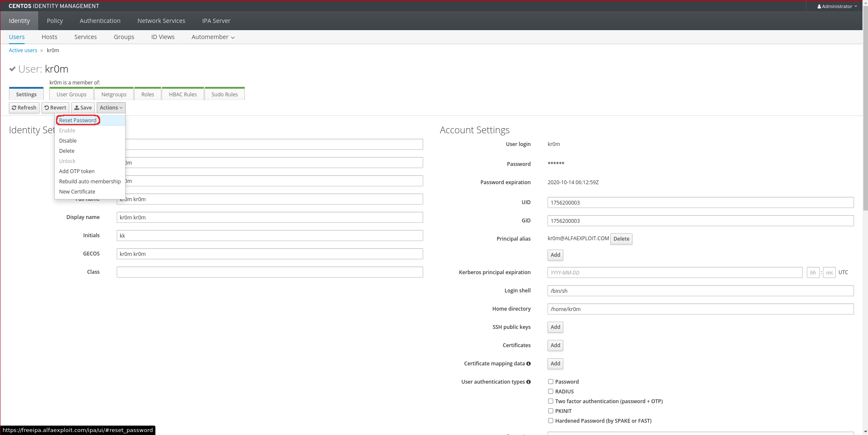This screenshot has width=868, height=435.
Task: Delete the kr0m@ALFAEXPLOIT.COM principal alias
Action: [621, 239]
